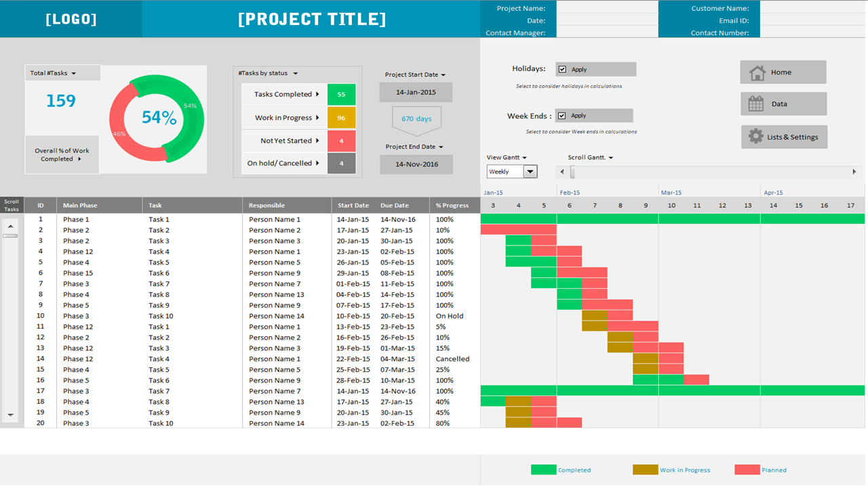The height and width of the screenshot is (488, 868).
Task: Click the Tasks Completed status filter
Action: [x=284, y=94]
